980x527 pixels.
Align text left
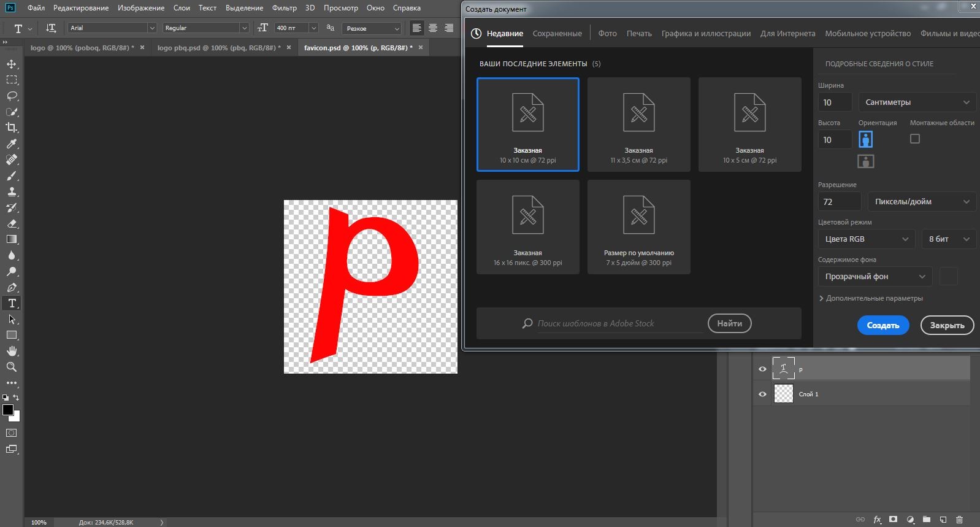(417, 28)
